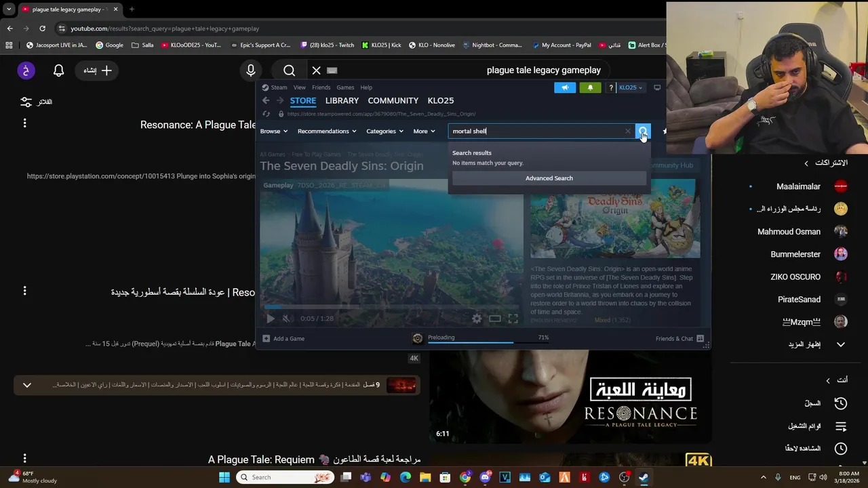
Task: Open File Explorer from the taskbar
Action: coord(425,477)
